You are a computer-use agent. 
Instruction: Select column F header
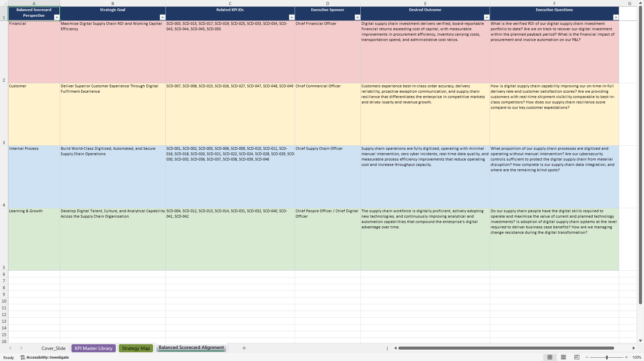(x=554, y=3)
